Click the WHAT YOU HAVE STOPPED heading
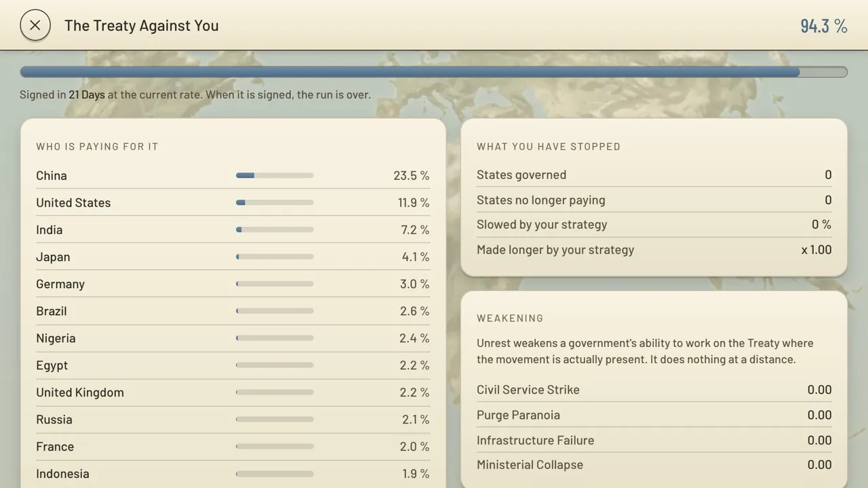 [x=549, y=146]
